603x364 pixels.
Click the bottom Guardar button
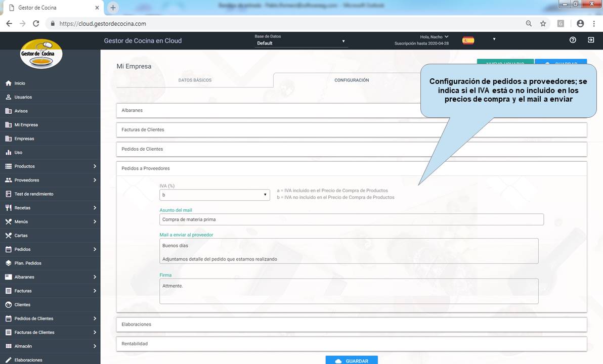pyautogui.click(x=352, y=360)
